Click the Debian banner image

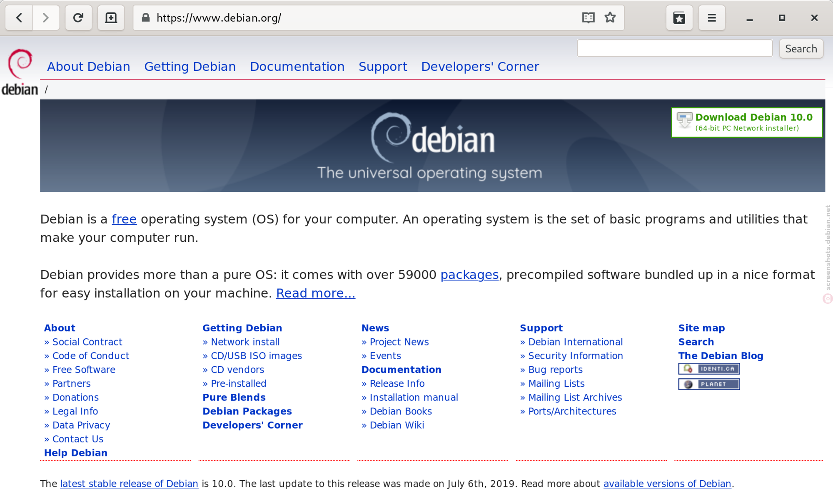pos(432,146)
